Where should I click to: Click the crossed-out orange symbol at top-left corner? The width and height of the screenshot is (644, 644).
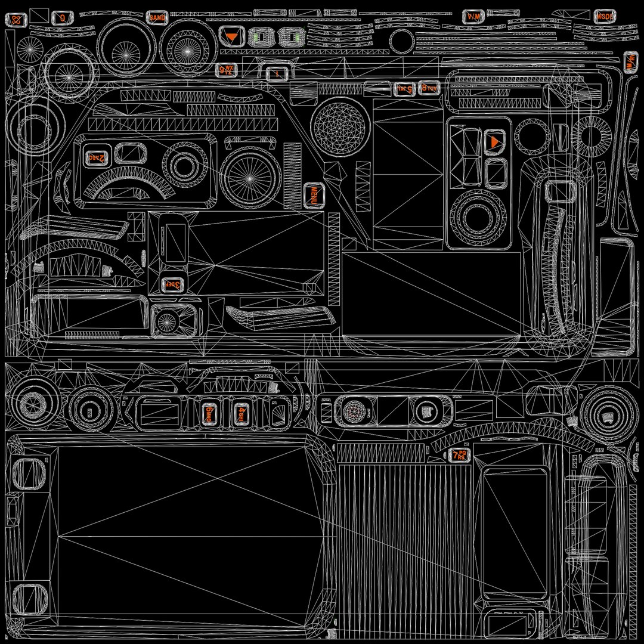click(16, 20)
